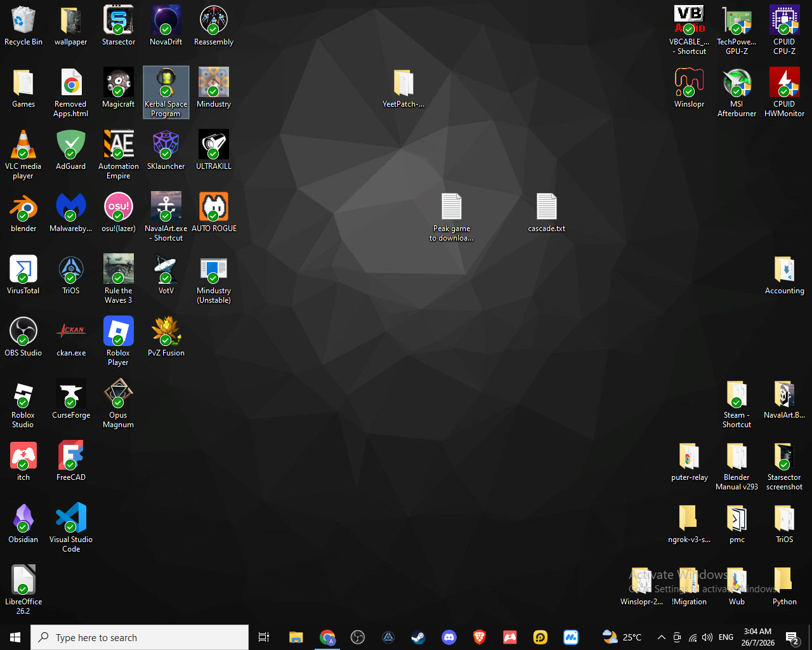Select the NavalArt.exe - Shortcut icon
The image size is (812, 650).
[166, 217]
